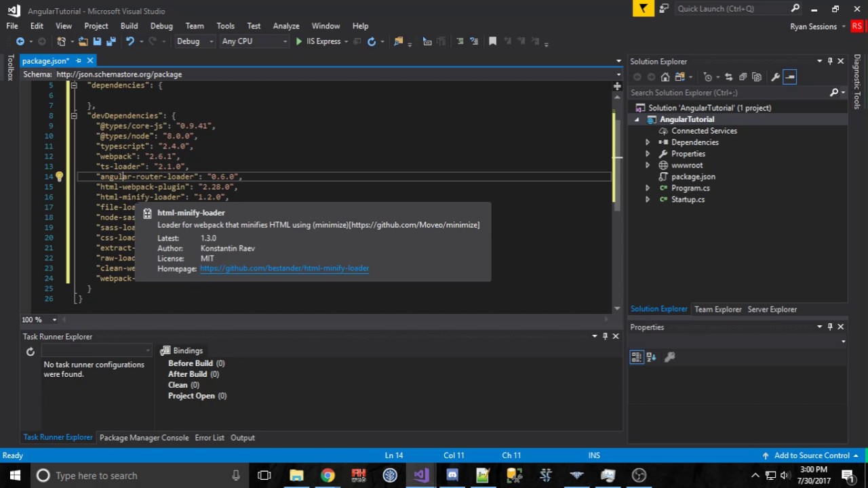Open the Toolbox side tab
This screenshot has height=488, width=868.
[x=10, y=68]
